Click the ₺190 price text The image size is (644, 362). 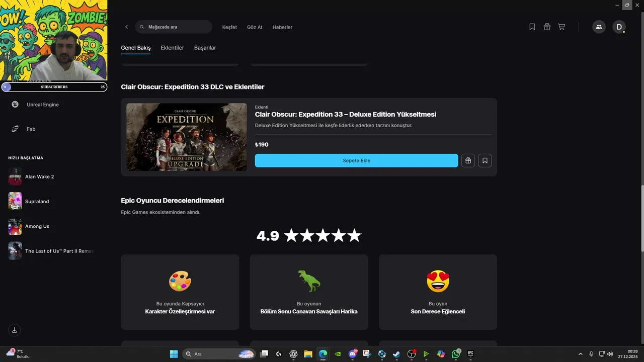(262, 145)
